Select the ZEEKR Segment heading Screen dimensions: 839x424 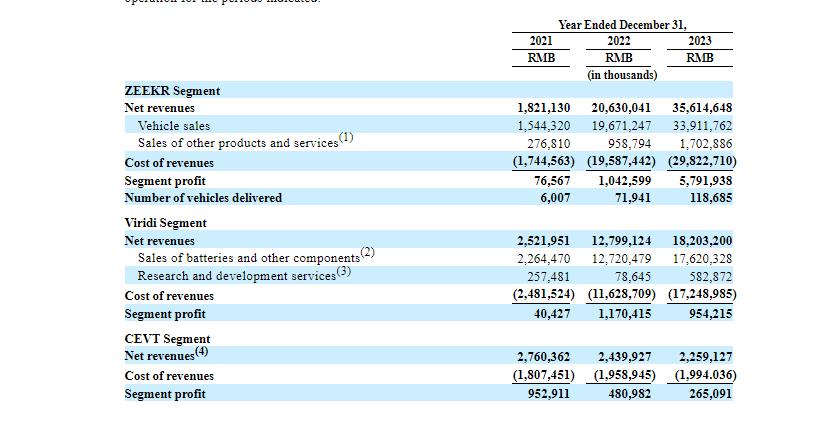(x=172, y=91)
